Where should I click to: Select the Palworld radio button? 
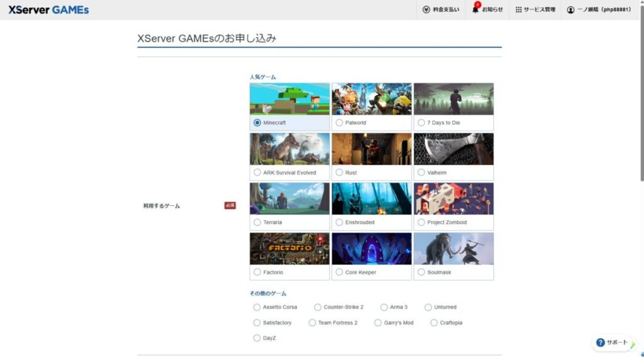(x=339, y=123)
